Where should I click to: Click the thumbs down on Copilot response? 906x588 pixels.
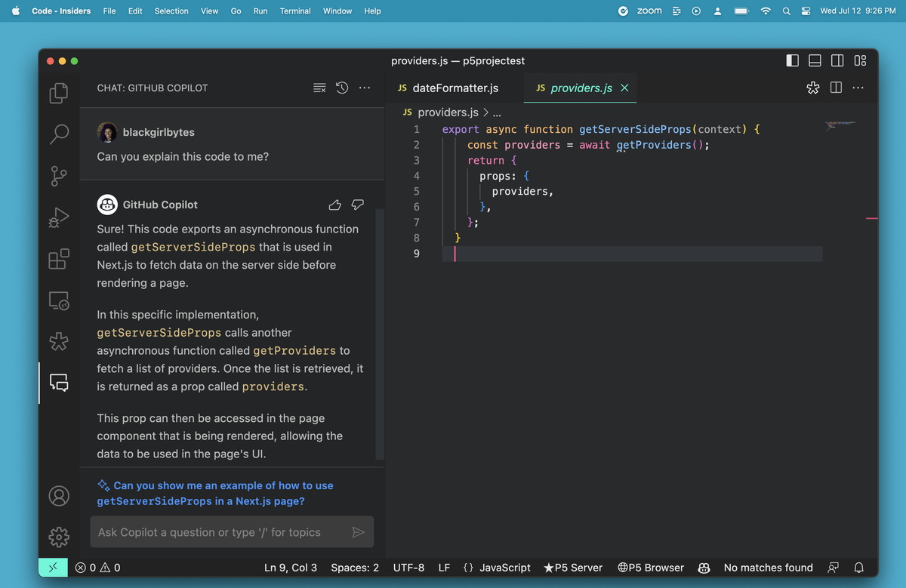[358, 205]
